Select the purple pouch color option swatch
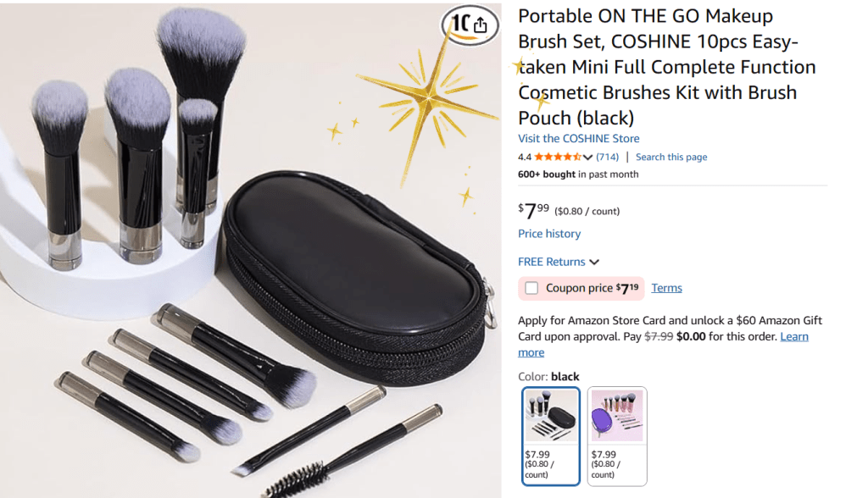 (x=617, y=436)
